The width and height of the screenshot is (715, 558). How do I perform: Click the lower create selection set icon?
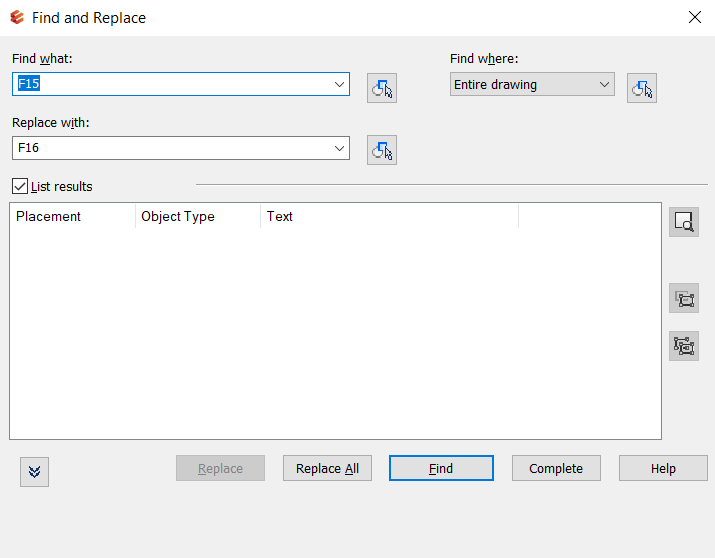pyautogui.click(x=684, y=345)
